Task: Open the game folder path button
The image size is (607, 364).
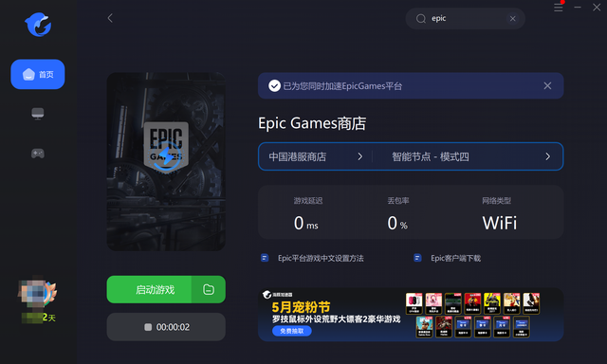Action: tap(209, 289)
